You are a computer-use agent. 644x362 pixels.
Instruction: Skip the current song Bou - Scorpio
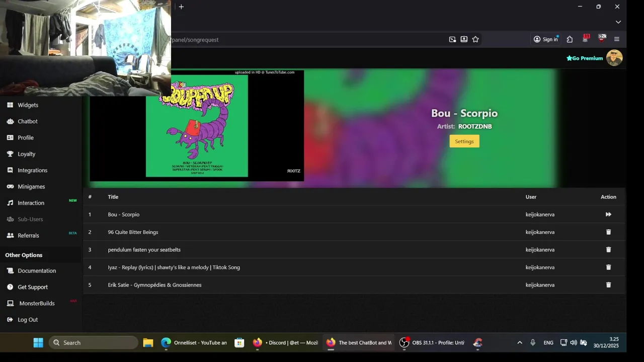pyautogui.click(x=608, y=215)
